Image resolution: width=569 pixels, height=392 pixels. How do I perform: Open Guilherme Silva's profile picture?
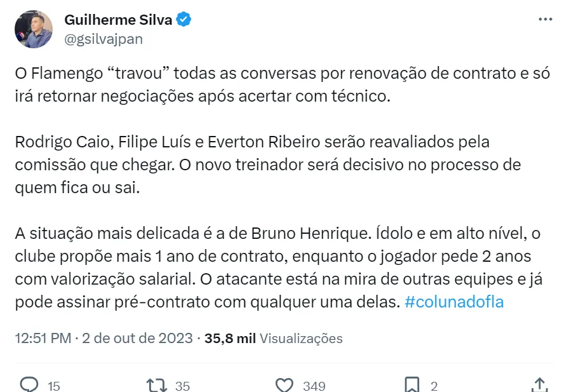pos(34,29)
